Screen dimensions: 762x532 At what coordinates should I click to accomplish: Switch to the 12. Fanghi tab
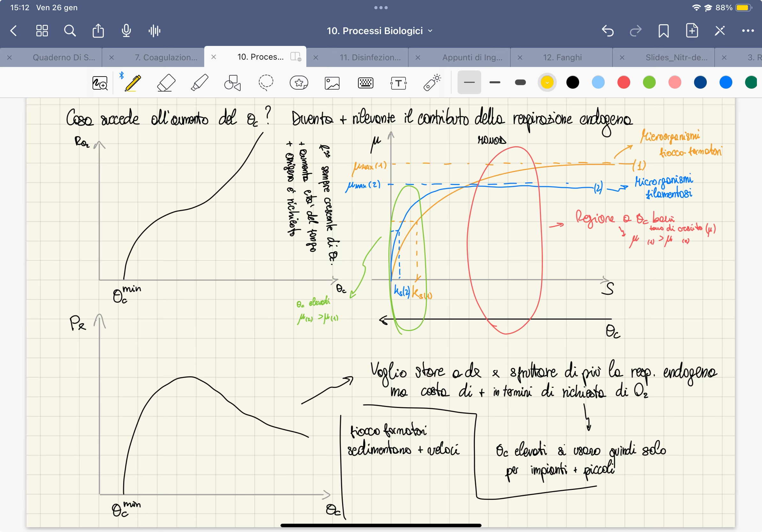[562, 57]
